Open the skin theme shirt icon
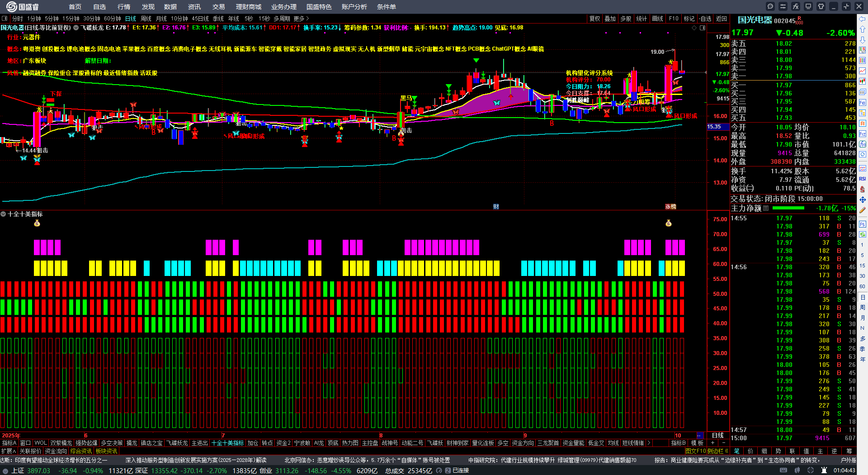The image size is (868, 475). tap(821, 6)
